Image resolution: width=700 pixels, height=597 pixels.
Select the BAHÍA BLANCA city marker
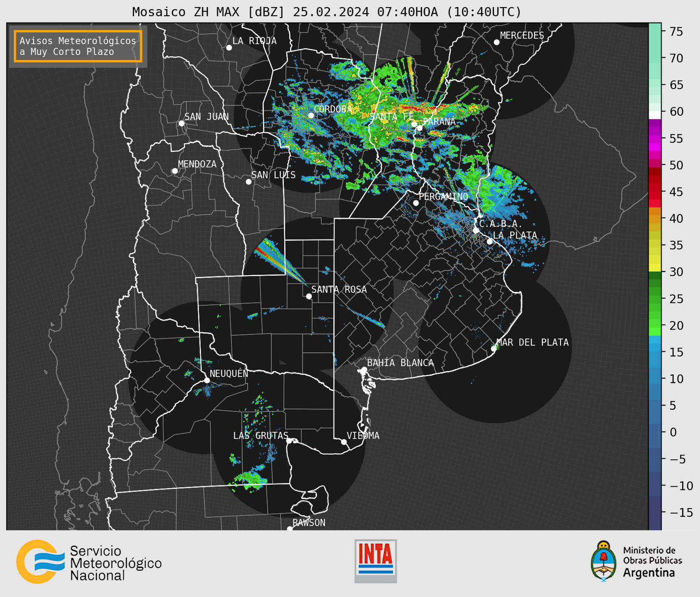(x=364, y=369)
